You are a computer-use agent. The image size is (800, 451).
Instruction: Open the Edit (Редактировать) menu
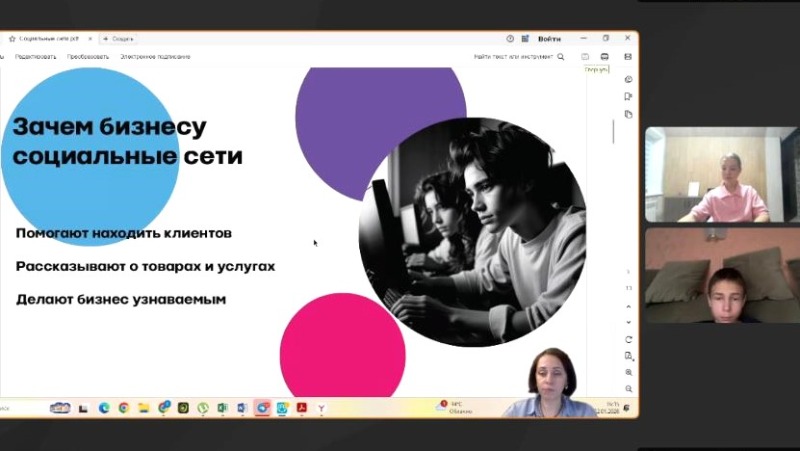tap(35, 57)
